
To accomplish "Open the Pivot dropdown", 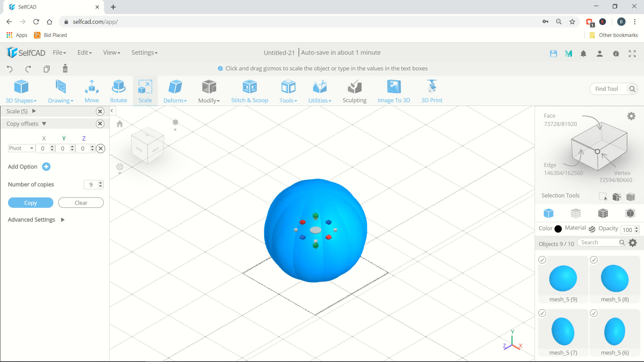I will 21,148.
